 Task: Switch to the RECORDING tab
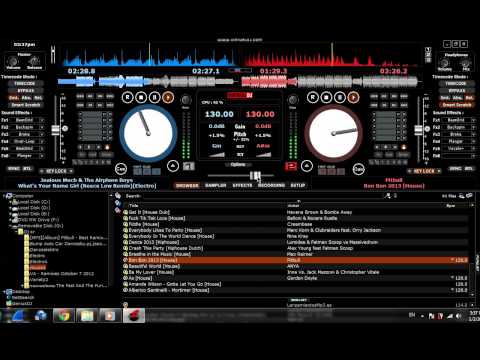coord(271,185)
